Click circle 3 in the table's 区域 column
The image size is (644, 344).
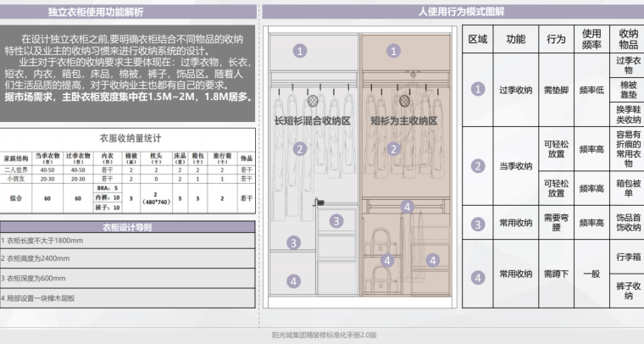tap(478, 223)
